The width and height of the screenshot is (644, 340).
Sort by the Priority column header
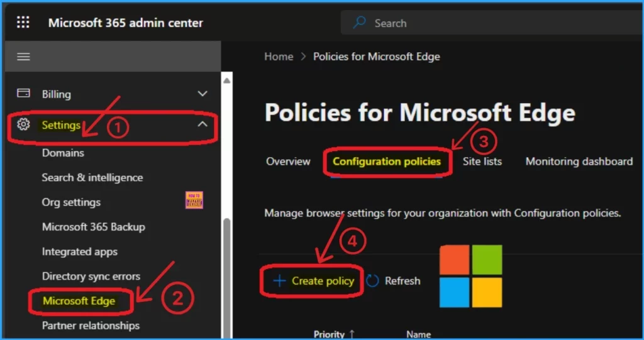[329, 334]
